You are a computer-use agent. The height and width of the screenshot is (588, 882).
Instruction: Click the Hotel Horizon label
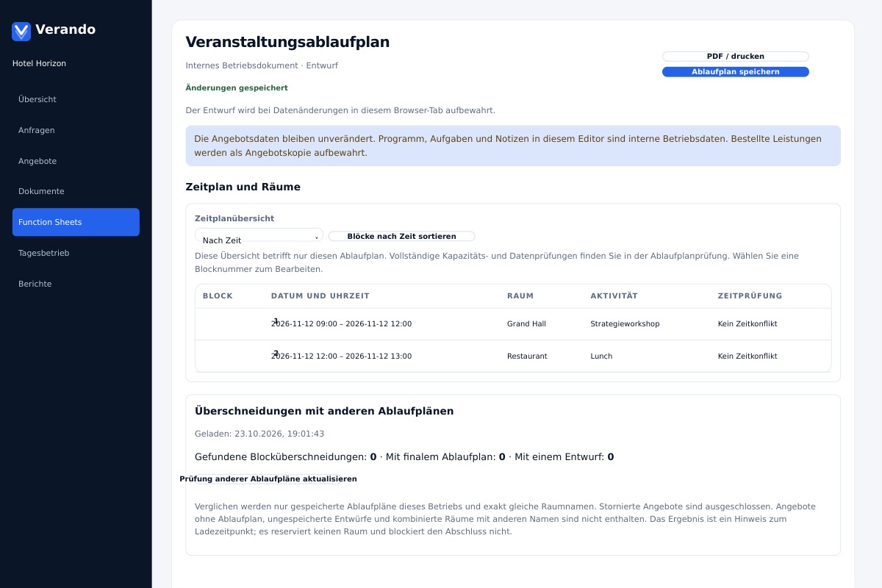click(39, 64)
